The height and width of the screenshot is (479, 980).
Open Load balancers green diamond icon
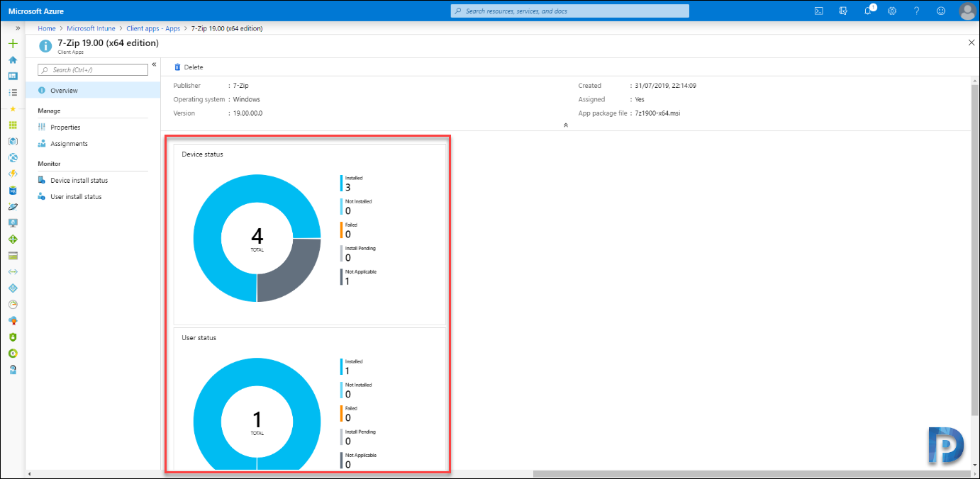click(13, 239)
